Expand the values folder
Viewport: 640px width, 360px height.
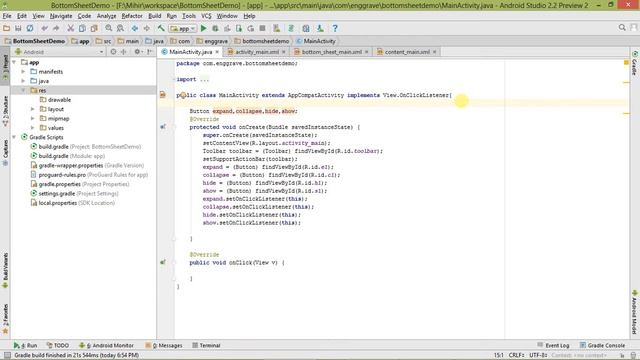[33, 128]
